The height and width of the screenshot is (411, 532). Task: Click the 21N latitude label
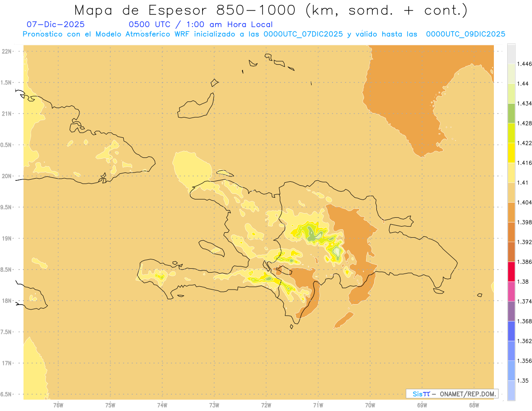[x=8, y=114]
